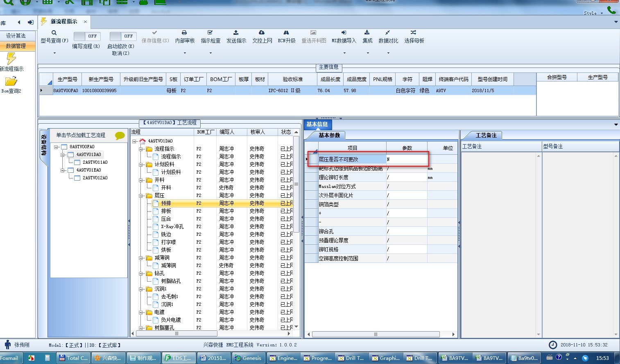Select 基本参数 tab

[329, 135]
